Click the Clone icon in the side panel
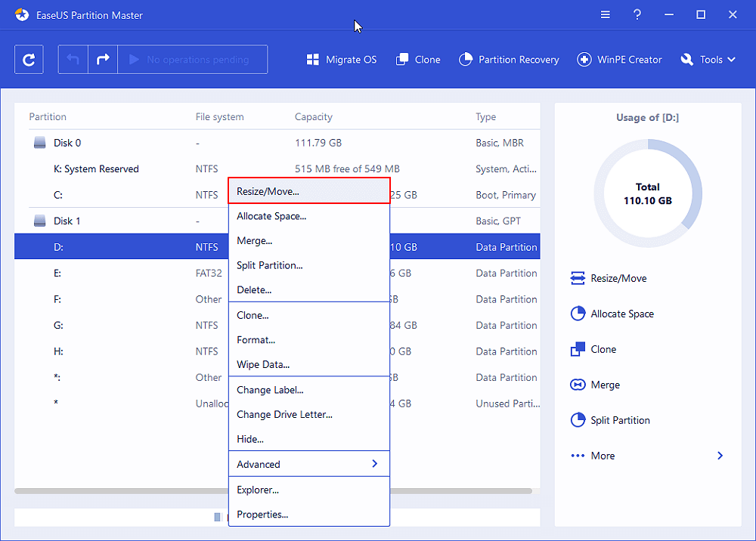756x541 pixels. pyautogui.click(x=578, y=349)
